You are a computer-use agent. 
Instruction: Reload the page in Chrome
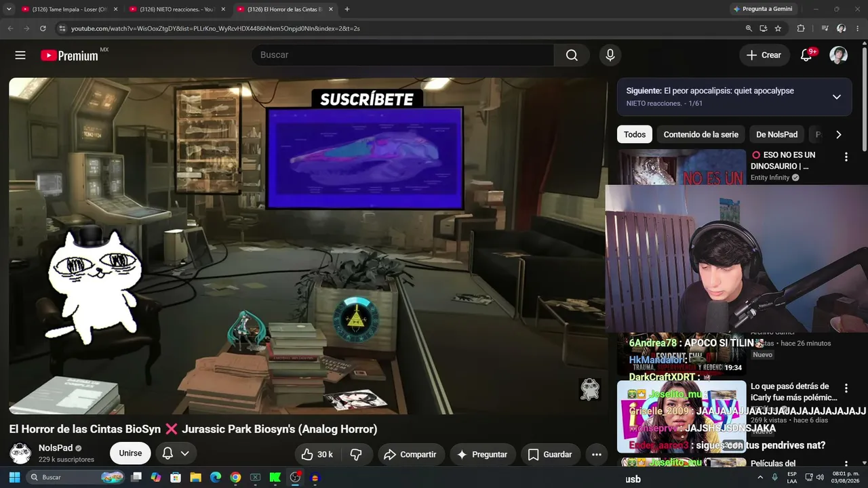[x=43, y=28]
